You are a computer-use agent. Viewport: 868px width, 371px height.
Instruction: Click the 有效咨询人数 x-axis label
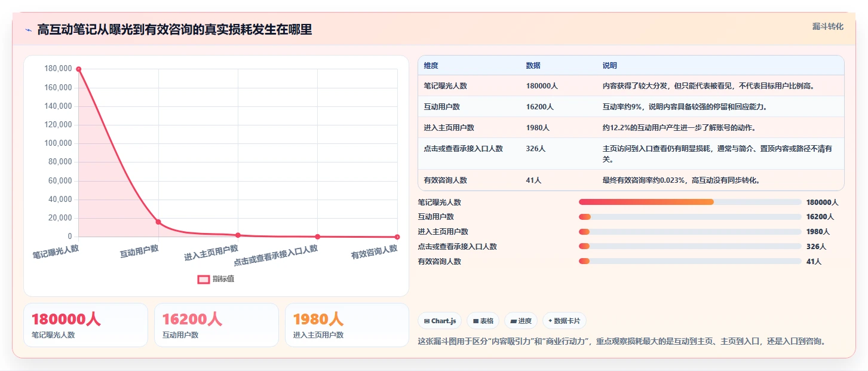[374, 252]
